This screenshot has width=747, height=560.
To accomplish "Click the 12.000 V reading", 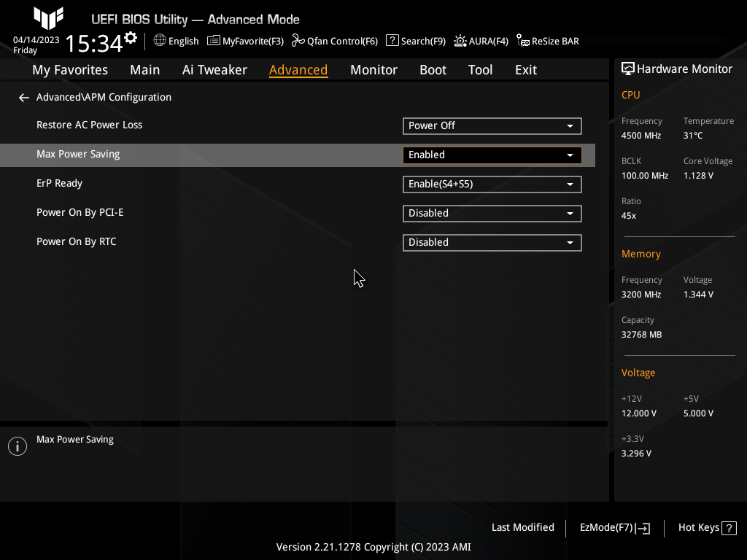I will pyautogui.click(x=638, y=413).
